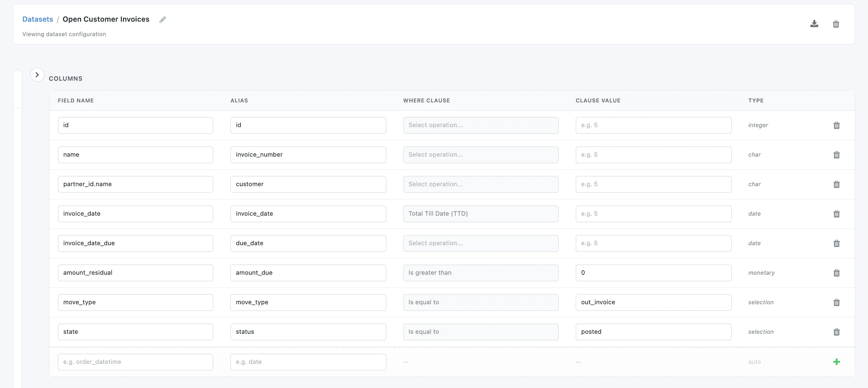The width and height of the screenshot is (868, 388).
Task: Change the Is greater than operation
Action: [480, 273]
